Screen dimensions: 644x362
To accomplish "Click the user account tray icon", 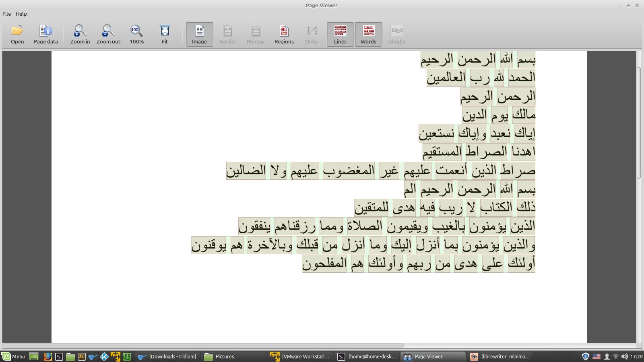I will tap(607, 356).
